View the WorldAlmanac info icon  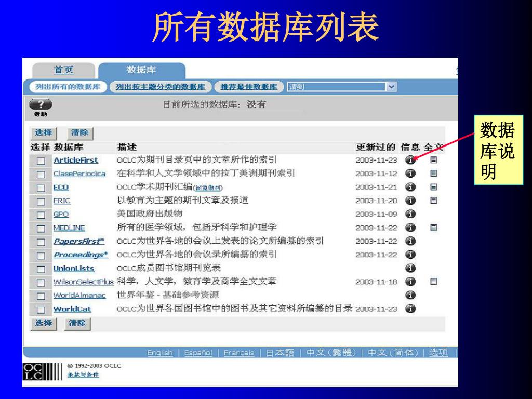coord(410,295)
